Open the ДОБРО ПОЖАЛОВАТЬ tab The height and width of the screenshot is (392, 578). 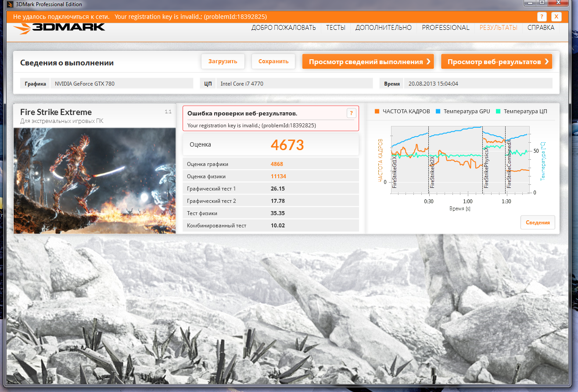click(x=284, y=28)
